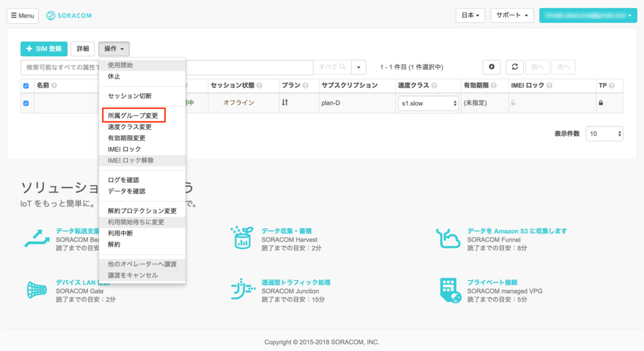Image resolution: width=644 pixels, height=351 pixels.
Task: Expand the search filter caret dropdown
Action: pos(358,67)
